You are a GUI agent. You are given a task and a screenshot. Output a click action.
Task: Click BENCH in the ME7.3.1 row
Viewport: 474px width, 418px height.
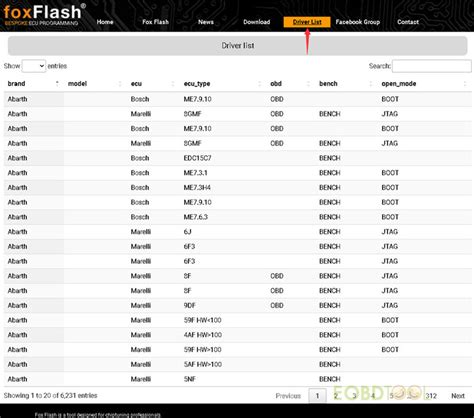click(330, 173)
